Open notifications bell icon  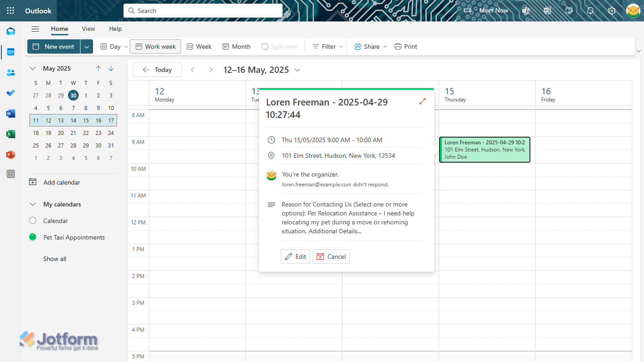pos(590,11)
